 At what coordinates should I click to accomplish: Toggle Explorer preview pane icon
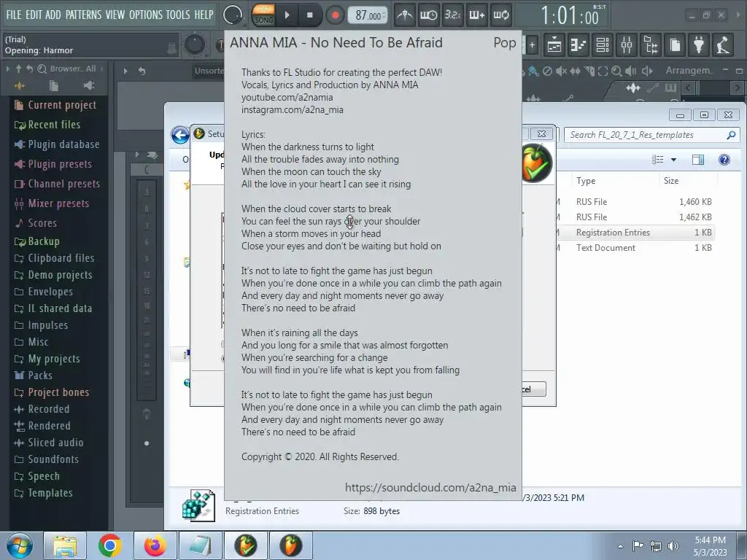[x=698, y=160]
